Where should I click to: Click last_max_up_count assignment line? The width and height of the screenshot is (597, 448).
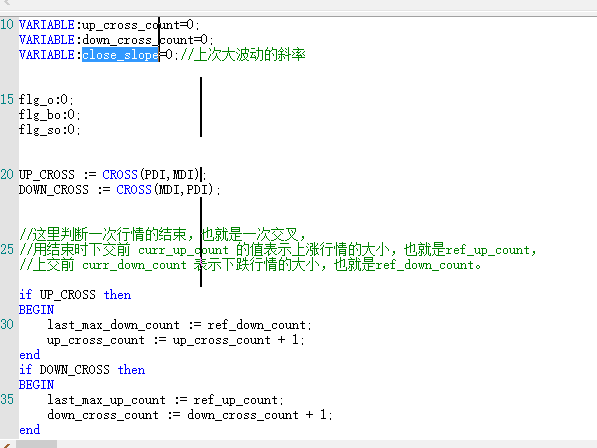(165, 400)
